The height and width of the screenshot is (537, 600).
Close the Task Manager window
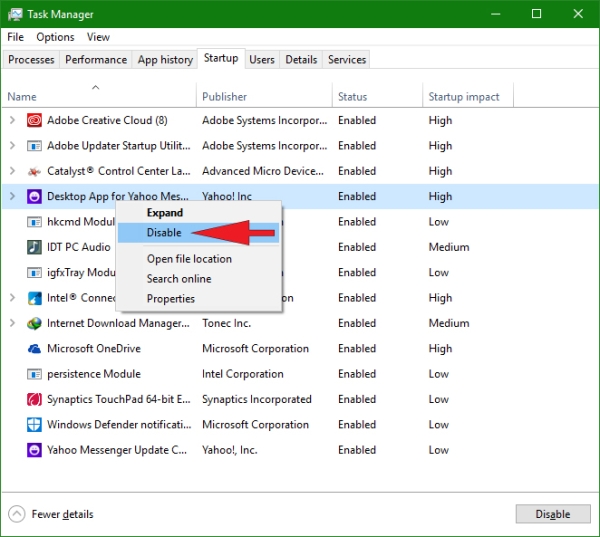[x=578, y=14]
